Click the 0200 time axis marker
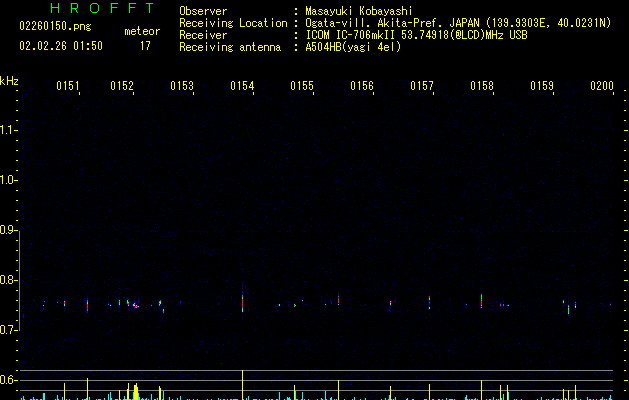The height and width of the screenshot is (400, 629). (602, 86)
